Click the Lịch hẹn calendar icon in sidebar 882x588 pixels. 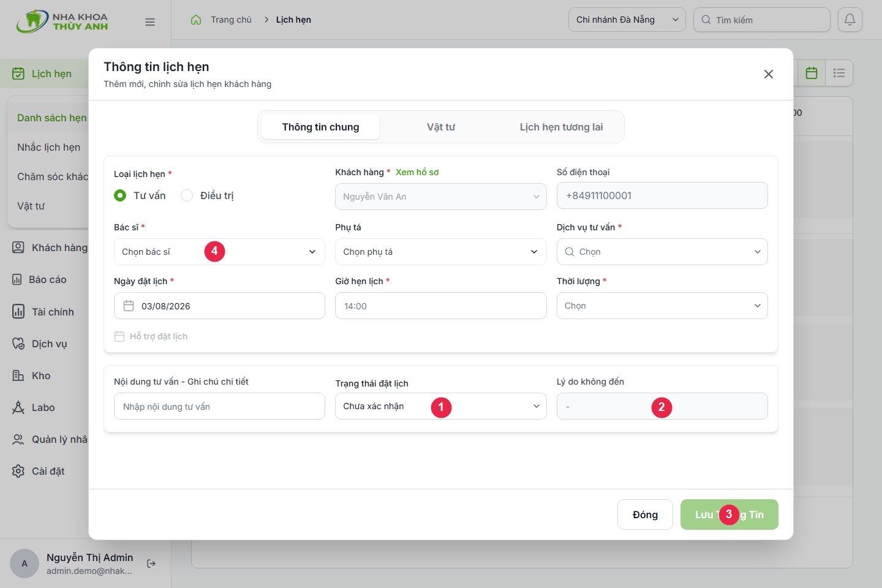[x=18, y=73]
